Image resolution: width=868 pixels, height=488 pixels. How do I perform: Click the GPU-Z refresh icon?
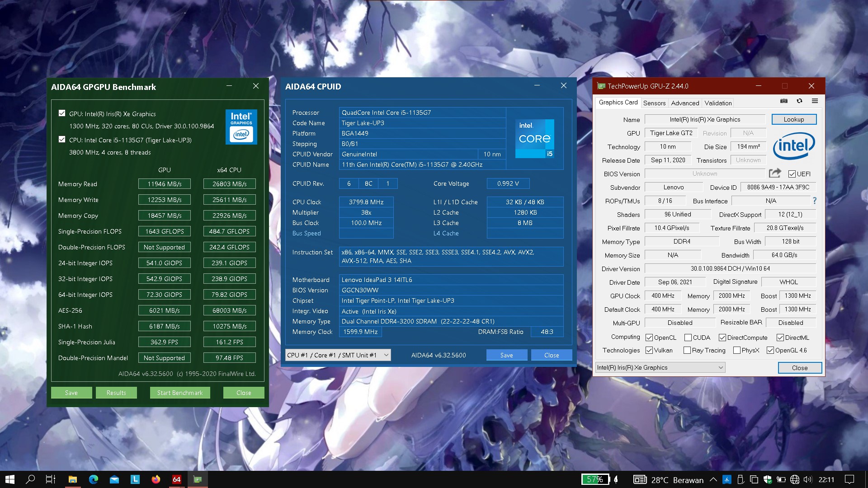[799, 101]
